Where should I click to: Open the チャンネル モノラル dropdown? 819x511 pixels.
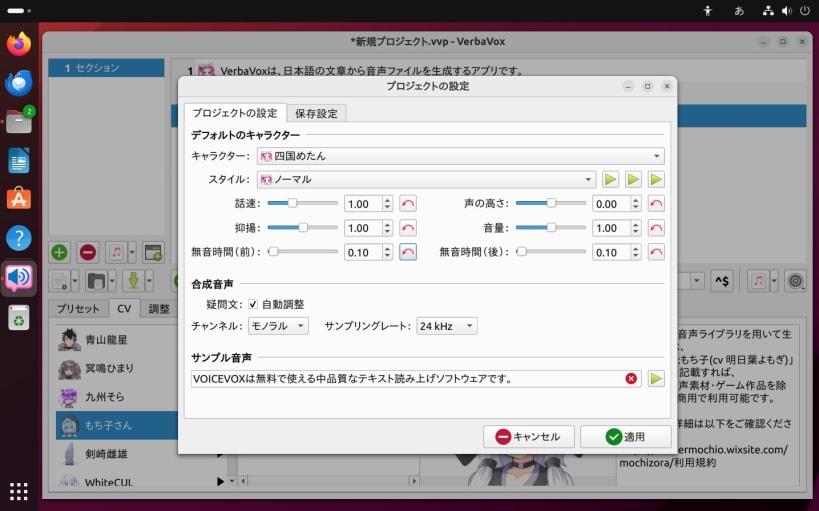click(278, 326)
